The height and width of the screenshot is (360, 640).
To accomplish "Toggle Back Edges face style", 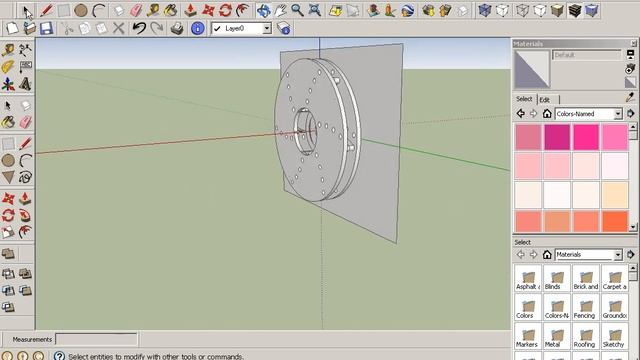I will [x=502, y=10].
